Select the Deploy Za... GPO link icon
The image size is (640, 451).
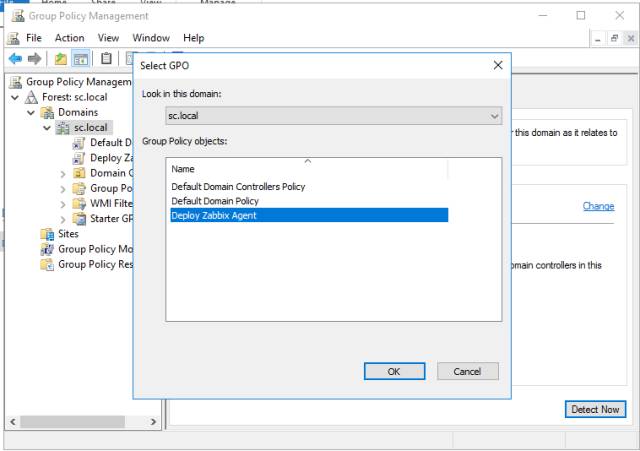78,158
